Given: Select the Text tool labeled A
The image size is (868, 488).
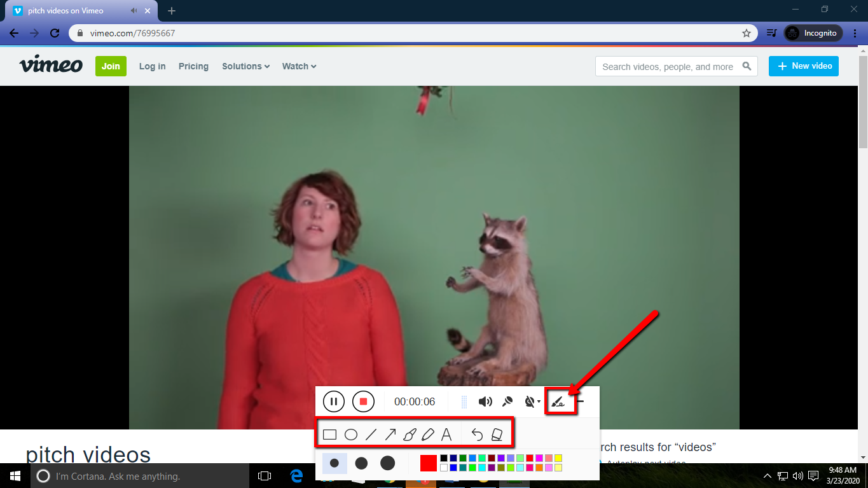Looking at the screenshot, I should point(446,435).
